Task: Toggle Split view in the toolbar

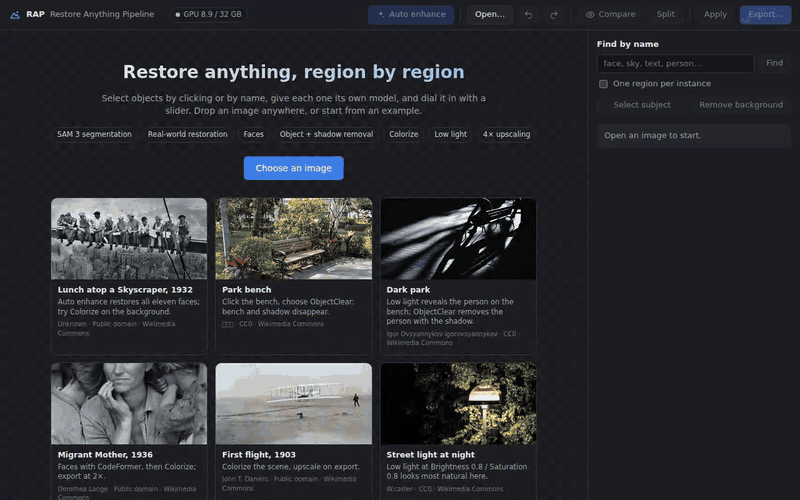Action: point(665,14)
